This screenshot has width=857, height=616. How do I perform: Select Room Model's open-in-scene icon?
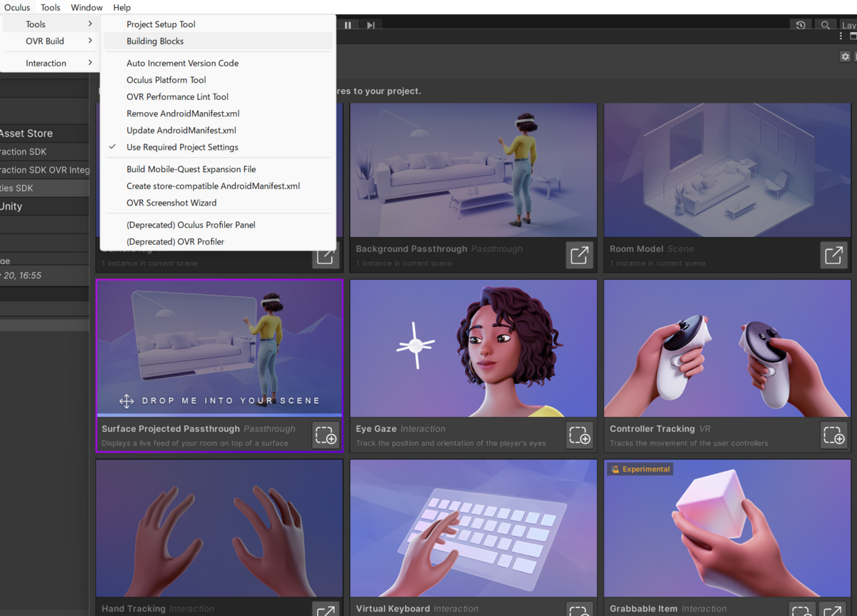[833, 255]
